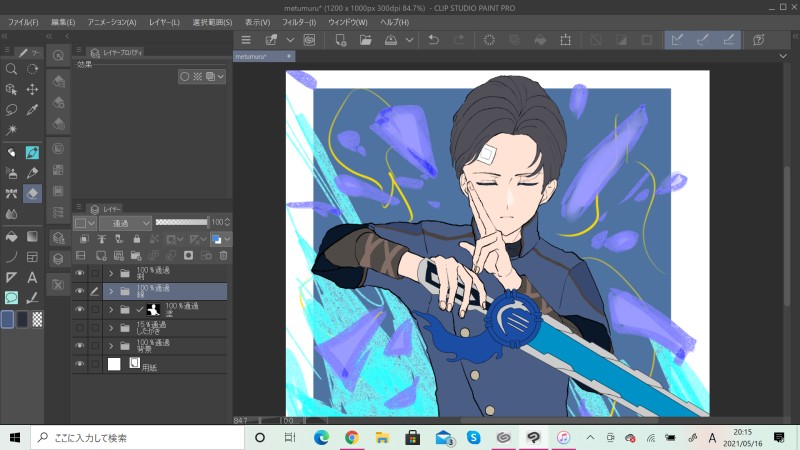The image size is (800, 450).
Task: Select the Lasso selection tool
Action: [11, 110]
